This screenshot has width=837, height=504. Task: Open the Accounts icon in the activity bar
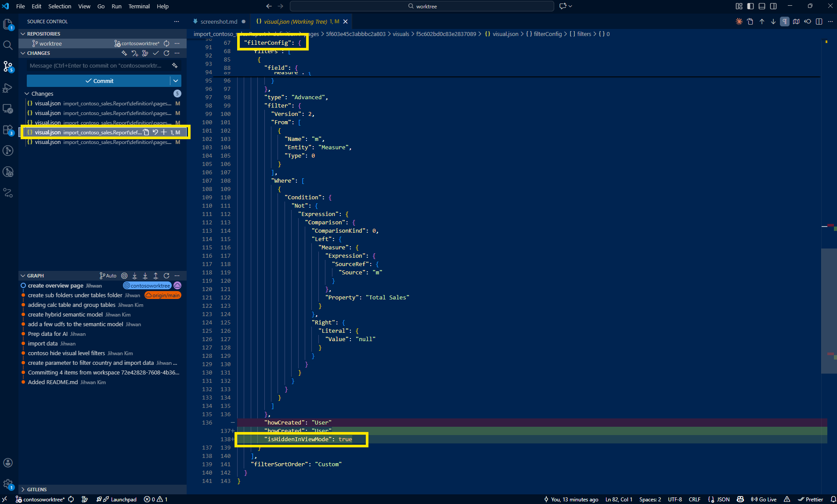(8, 463)
